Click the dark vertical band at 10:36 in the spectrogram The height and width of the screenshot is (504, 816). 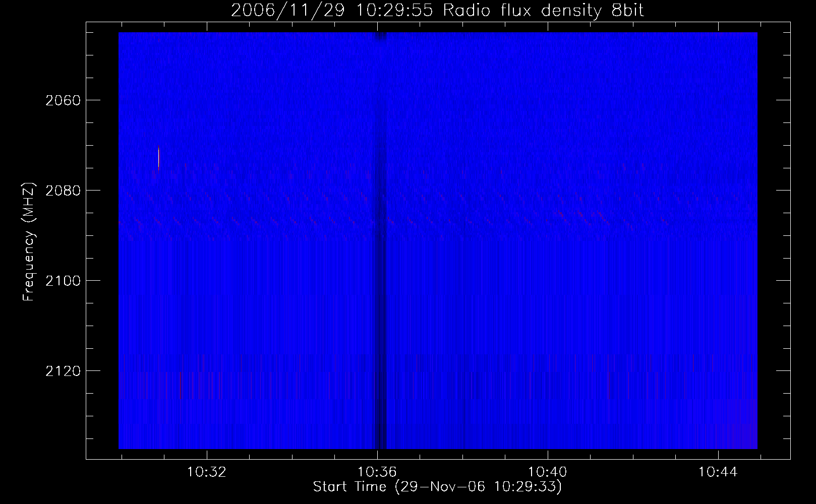coord(380,240)
